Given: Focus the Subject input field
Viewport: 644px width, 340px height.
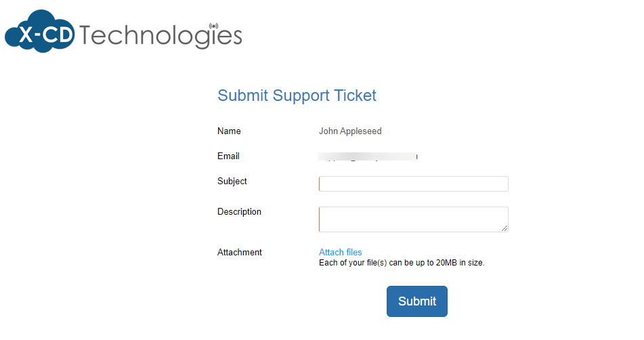Looking at the screenshot, I should [414, 184].
